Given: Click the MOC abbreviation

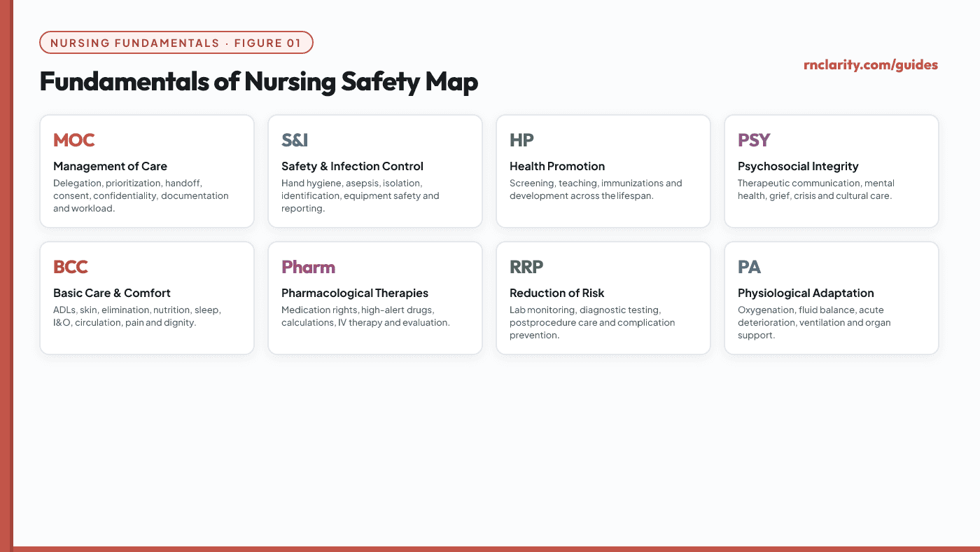Looking at the screenshot, I should pyautogui.click(x=74, y=140).
